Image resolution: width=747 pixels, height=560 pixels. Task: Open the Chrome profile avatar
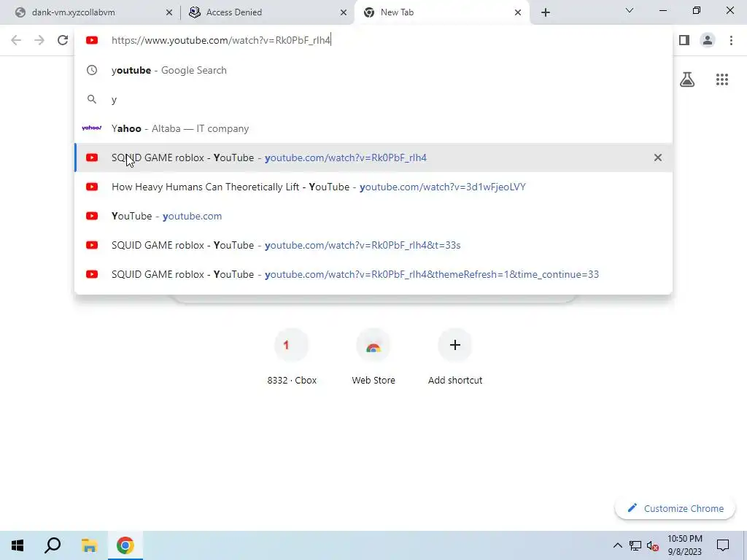(708, 41)
